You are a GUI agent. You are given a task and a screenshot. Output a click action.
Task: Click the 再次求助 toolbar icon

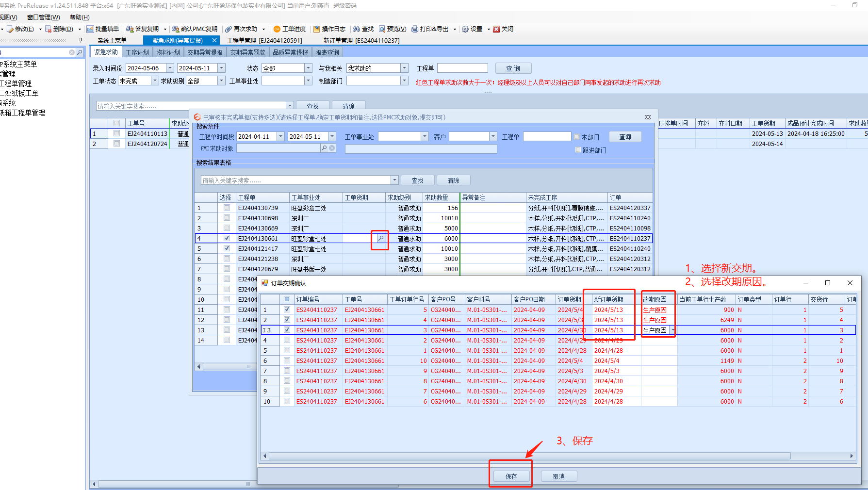[229, 29]
